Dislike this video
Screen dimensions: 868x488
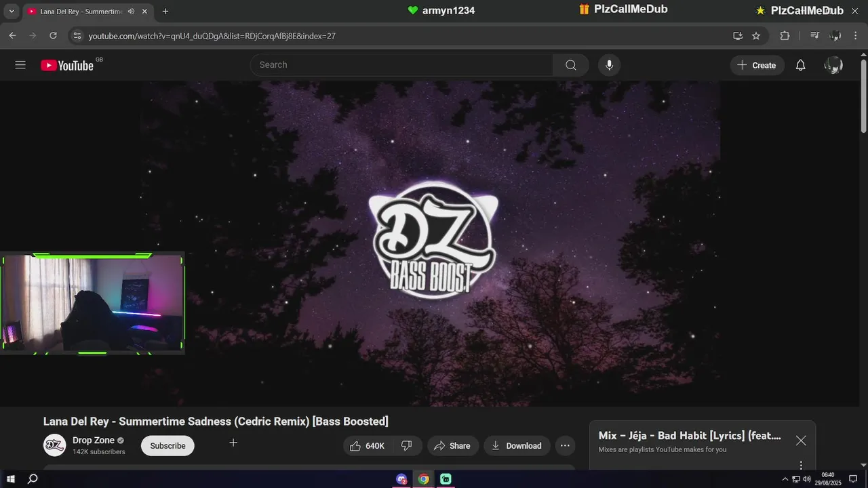pos(407,446)
